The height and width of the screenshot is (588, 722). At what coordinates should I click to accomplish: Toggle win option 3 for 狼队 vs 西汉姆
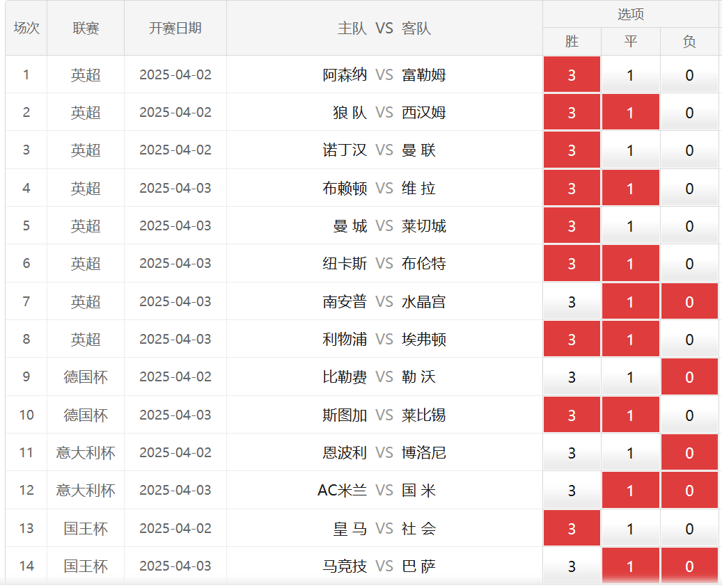pos(572,112)
